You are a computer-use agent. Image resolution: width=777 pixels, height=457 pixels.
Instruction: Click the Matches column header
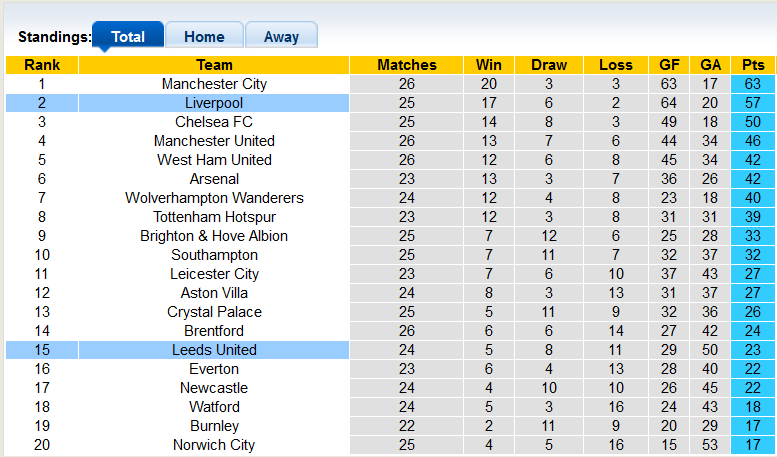click(407, 65)
